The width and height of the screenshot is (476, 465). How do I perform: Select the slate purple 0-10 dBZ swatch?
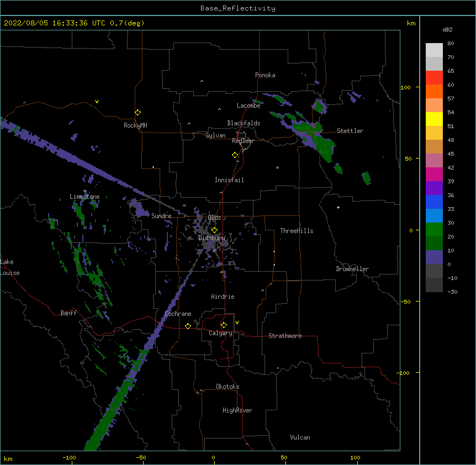434,257
